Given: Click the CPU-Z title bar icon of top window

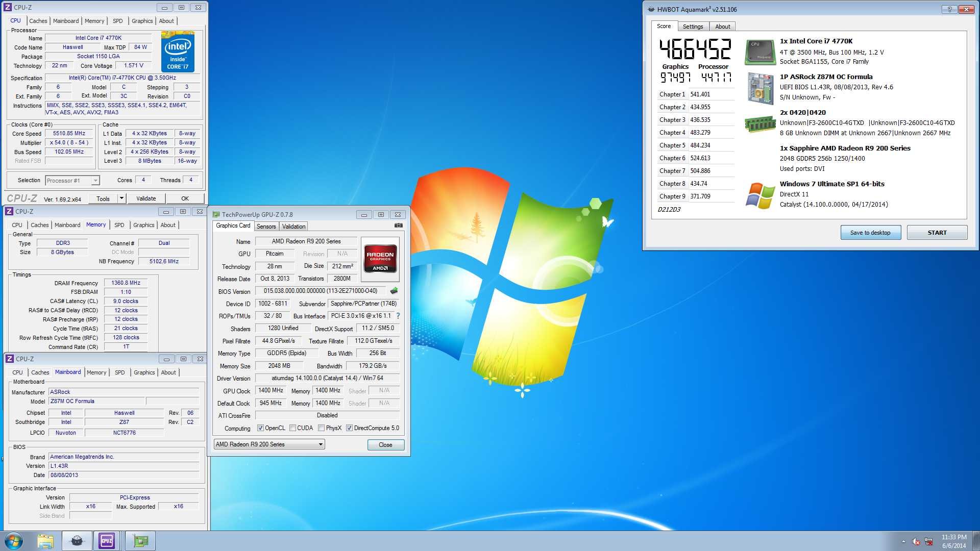Looking at the screenshot, I should coord(8,7).
